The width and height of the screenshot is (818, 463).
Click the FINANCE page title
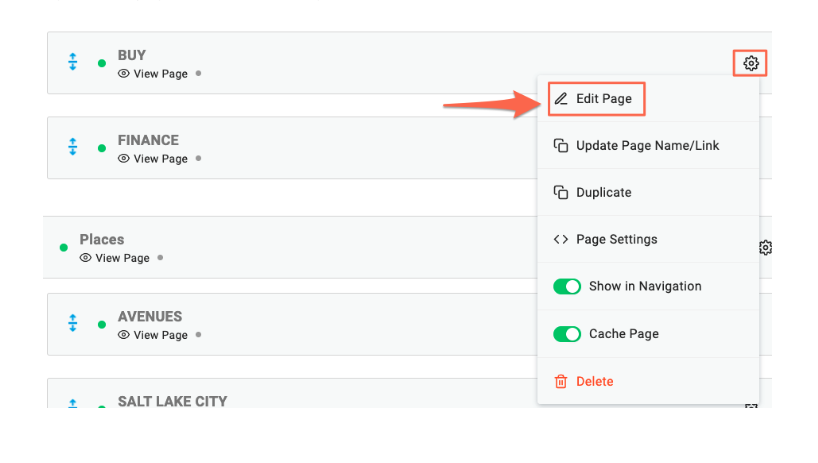[x=148, y=140]
